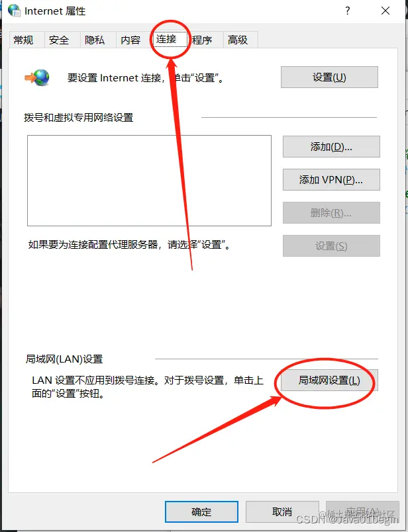
Task: Click the question mark help button
Action: tap(348, 11)
